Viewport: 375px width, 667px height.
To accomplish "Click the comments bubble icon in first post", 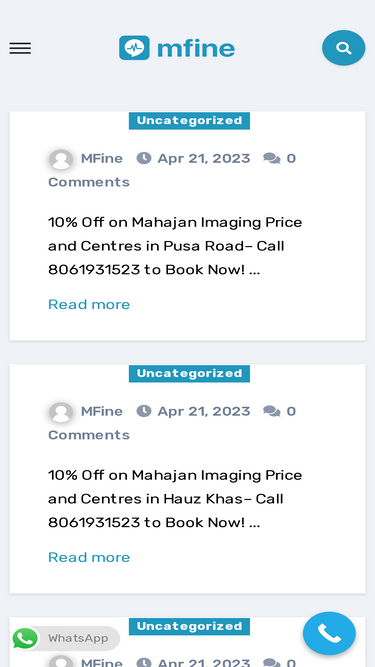I will (272, 159).
